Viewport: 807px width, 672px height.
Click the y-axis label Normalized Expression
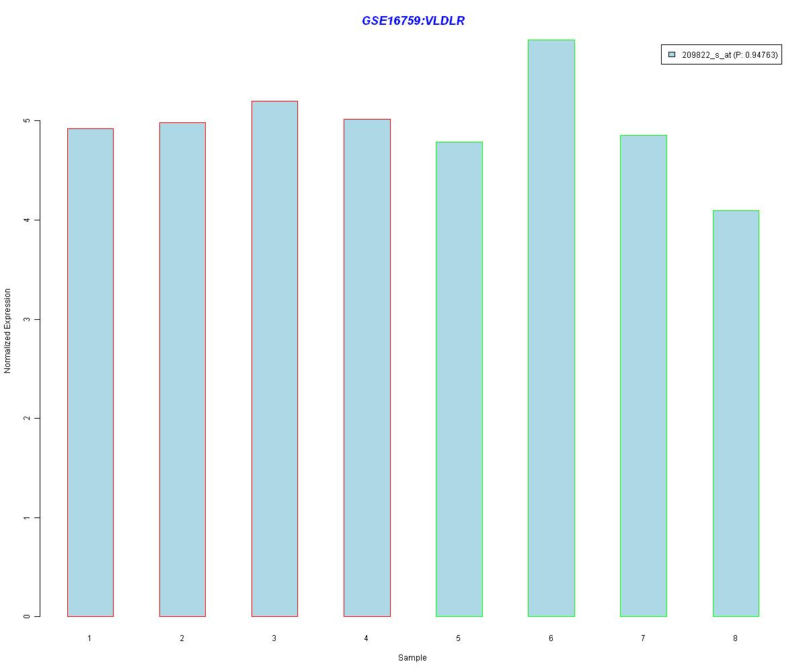(x=7, y=331)
